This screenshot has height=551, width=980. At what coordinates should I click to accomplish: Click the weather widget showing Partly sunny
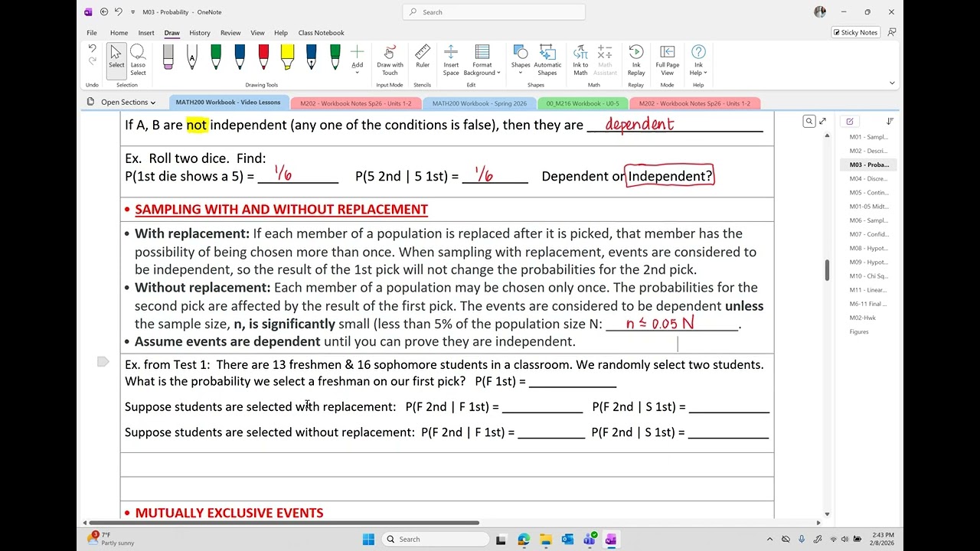point(112,539)
